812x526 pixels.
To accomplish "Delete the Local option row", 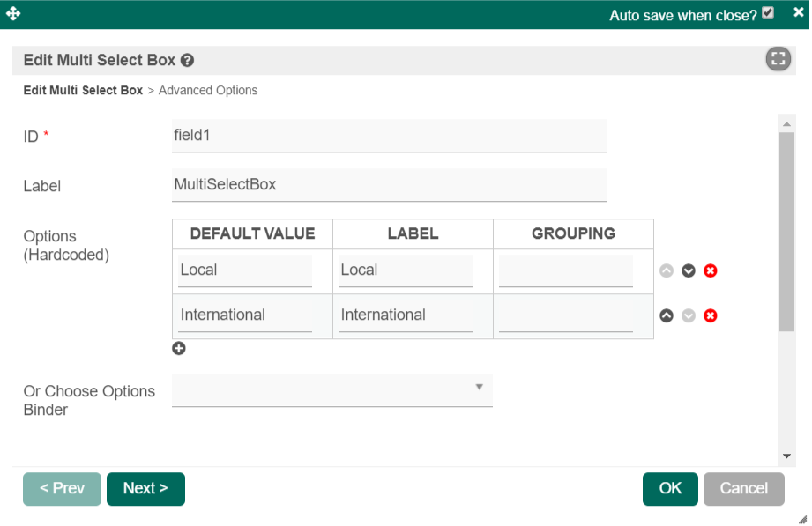I will tap(711, 270).
